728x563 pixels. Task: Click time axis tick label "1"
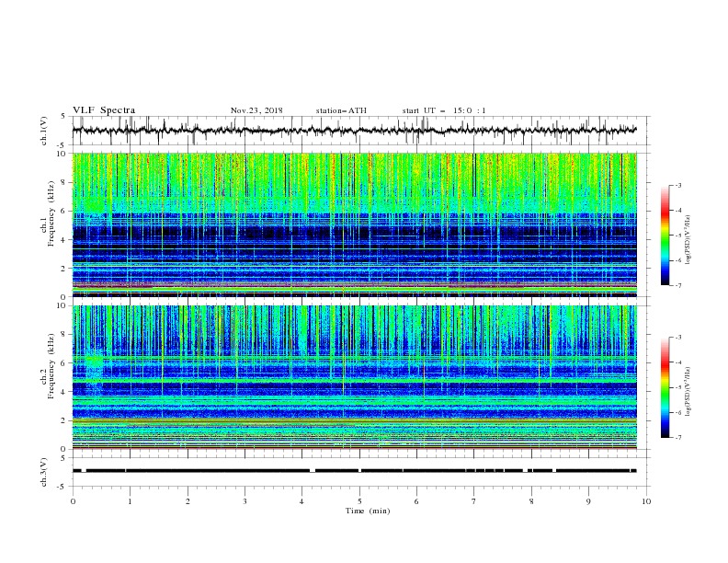click(x=130, y=501)
